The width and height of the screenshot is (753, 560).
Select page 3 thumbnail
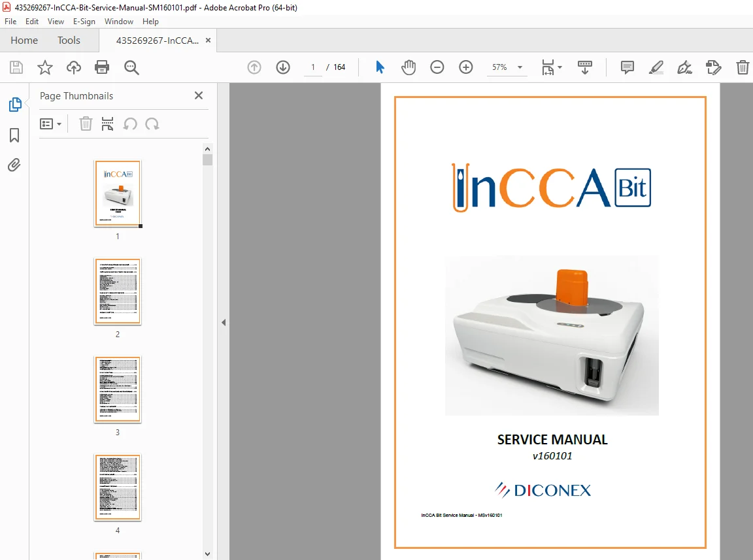(118, 389)
